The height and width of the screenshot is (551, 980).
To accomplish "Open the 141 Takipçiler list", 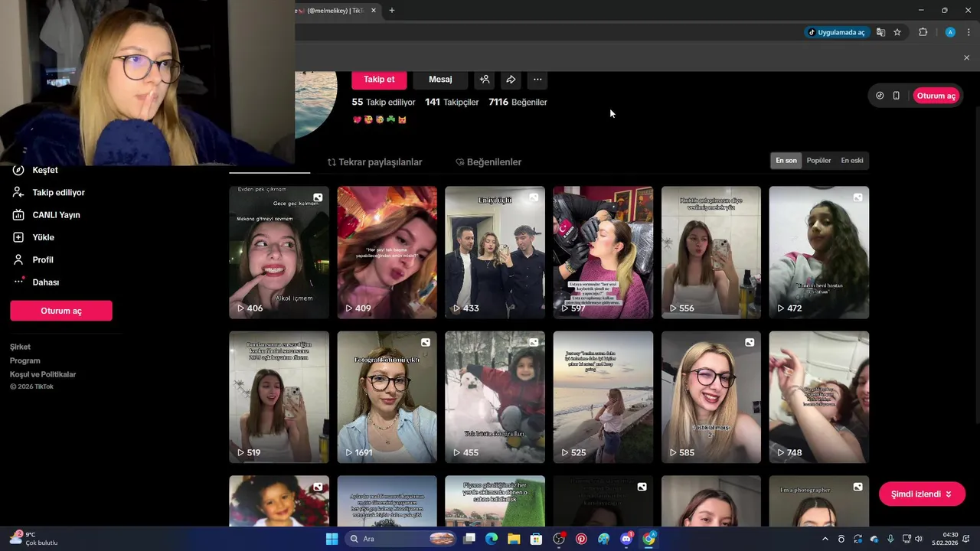I will click(x=452, y=102).
